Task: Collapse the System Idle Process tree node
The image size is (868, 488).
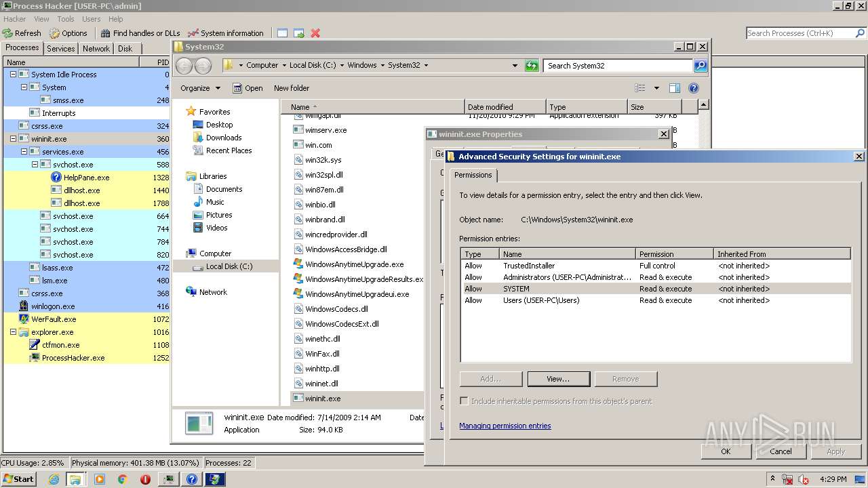Action: (x=13, y=75)
